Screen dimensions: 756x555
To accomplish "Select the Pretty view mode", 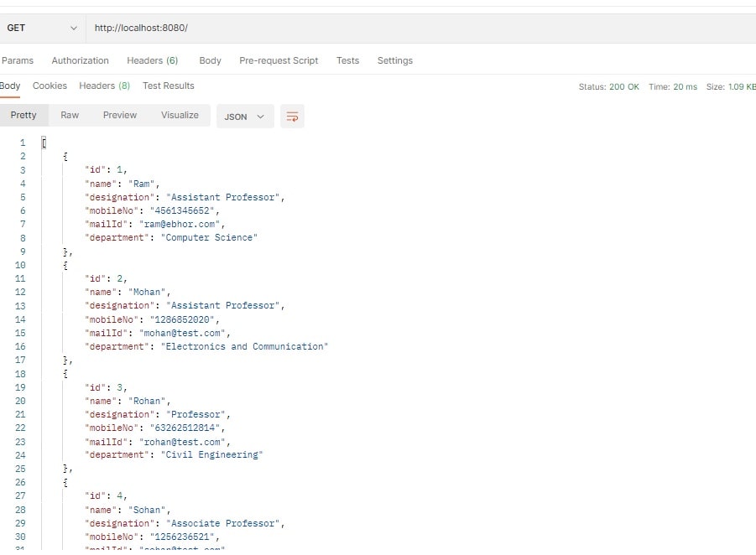I will pyautogui.click(x=23, y=115).
